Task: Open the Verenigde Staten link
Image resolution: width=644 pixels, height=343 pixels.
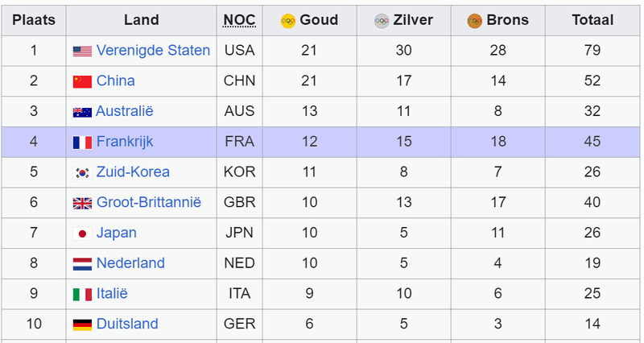Action: (153, 51)
